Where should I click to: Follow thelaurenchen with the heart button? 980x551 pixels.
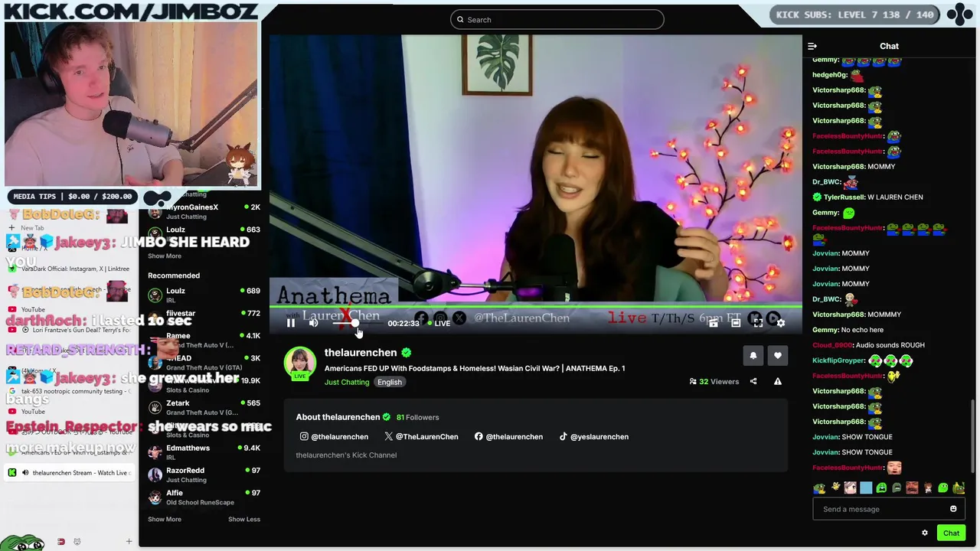(778, 355)
